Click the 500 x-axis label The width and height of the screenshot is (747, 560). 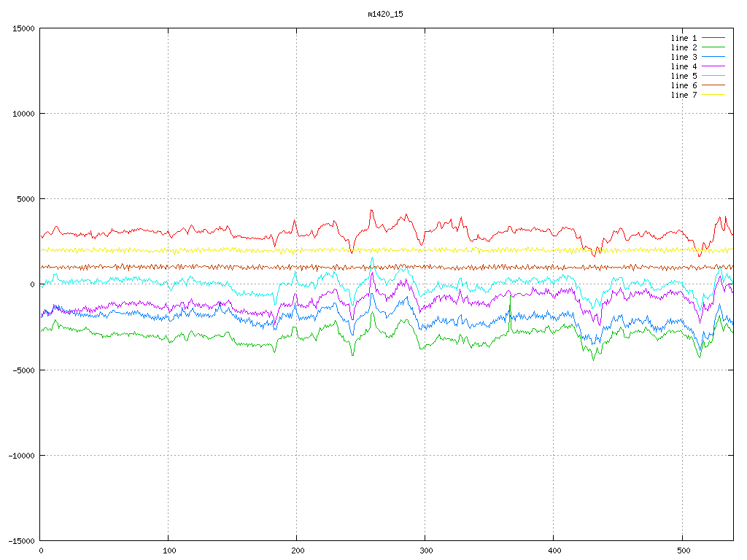[684, 551]
